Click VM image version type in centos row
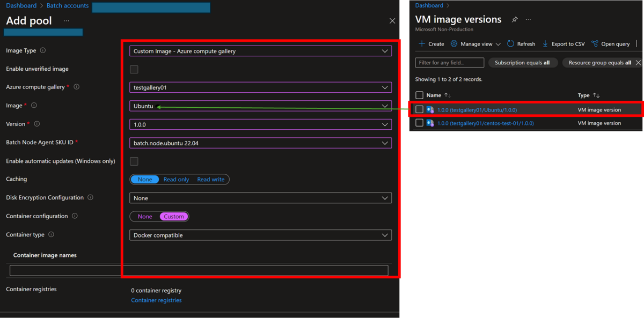Viewport: 644px width, 318px height. [599, 123]
